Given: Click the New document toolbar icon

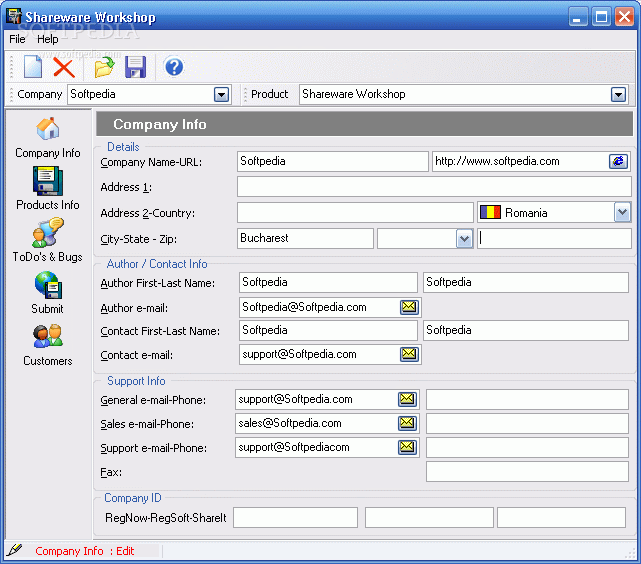Looking at the screenshot, I should pos(33,67).
